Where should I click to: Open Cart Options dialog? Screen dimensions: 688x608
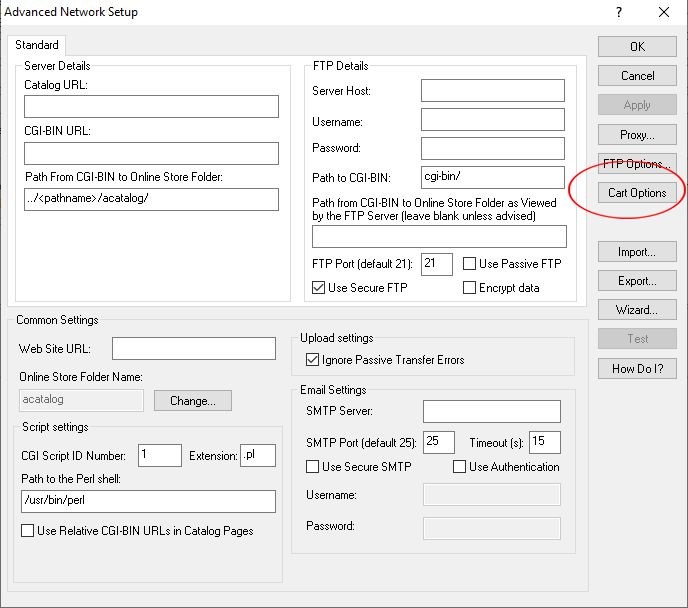pos(637,192)
